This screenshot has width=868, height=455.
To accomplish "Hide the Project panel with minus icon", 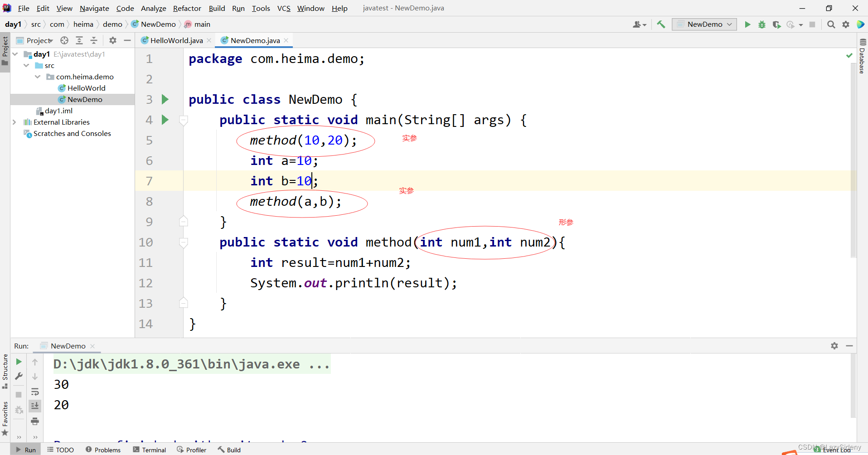I will (x=127, y=40).
